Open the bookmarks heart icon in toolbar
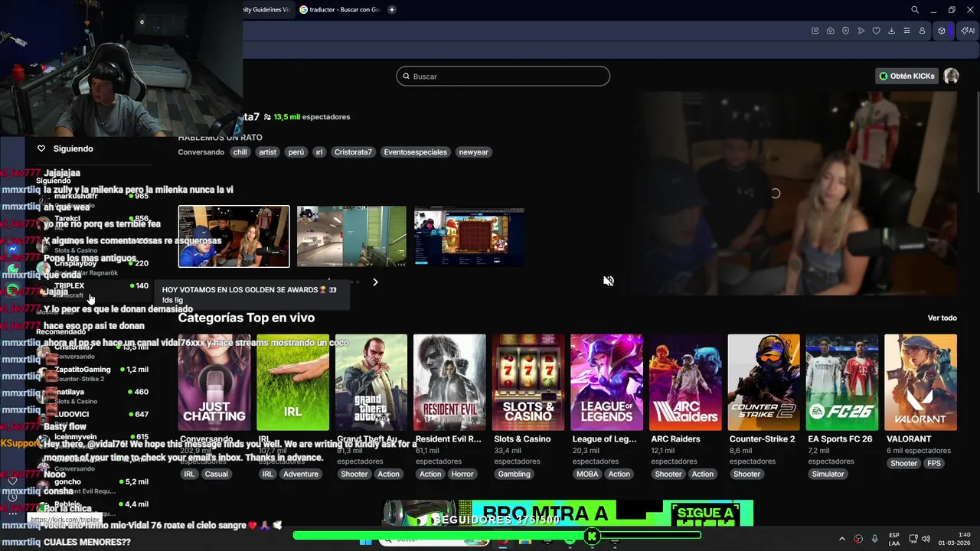This screenshot has height=551, width=980. tap(876, 31)
